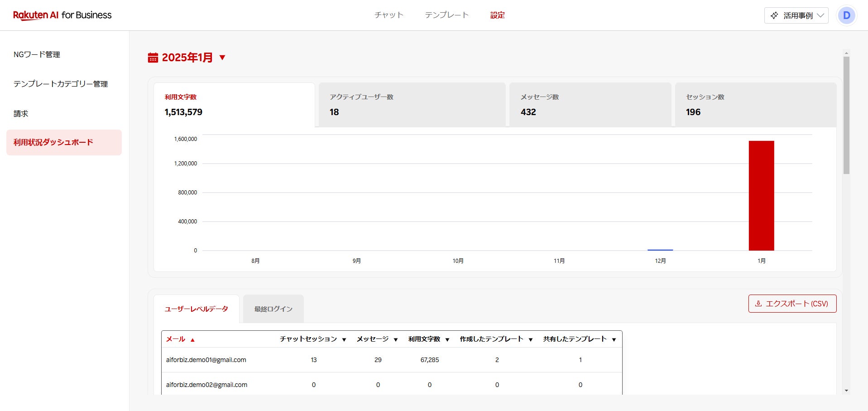
Task: Sort by メール column ascending arrow
Action: click(192, 340)
